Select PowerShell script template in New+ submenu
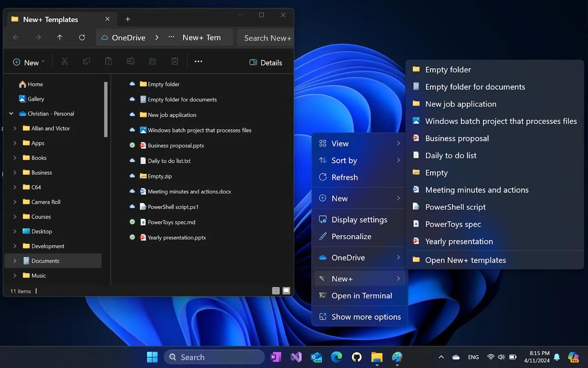This screenshot has height=368, width=588. pos(495,207)
